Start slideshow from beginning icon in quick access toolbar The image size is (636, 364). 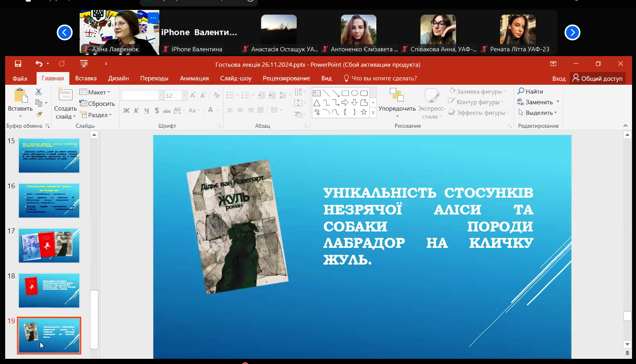tap(84, 64)
